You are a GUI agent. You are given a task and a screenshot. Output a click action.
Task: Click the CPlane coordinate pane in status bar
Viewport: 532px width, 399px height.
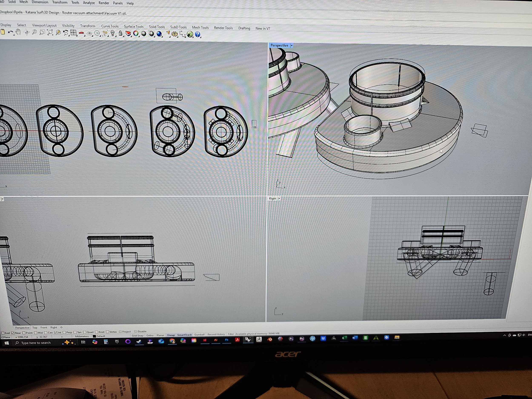click(6, 337)
